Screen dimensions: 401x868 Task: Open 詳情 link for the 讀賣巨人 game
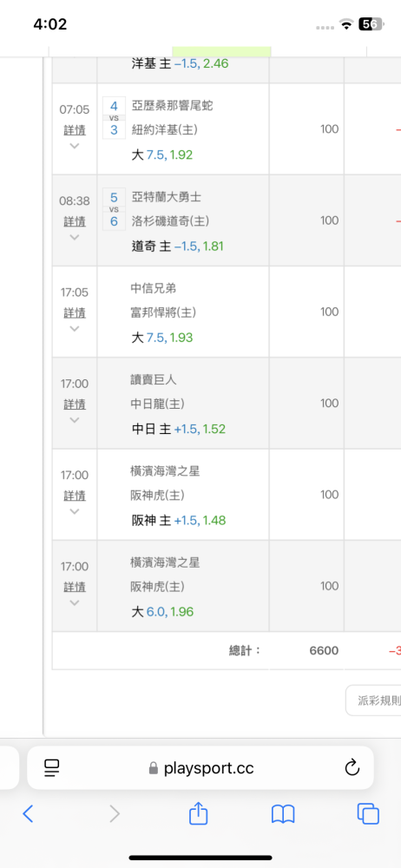[75, 404]
